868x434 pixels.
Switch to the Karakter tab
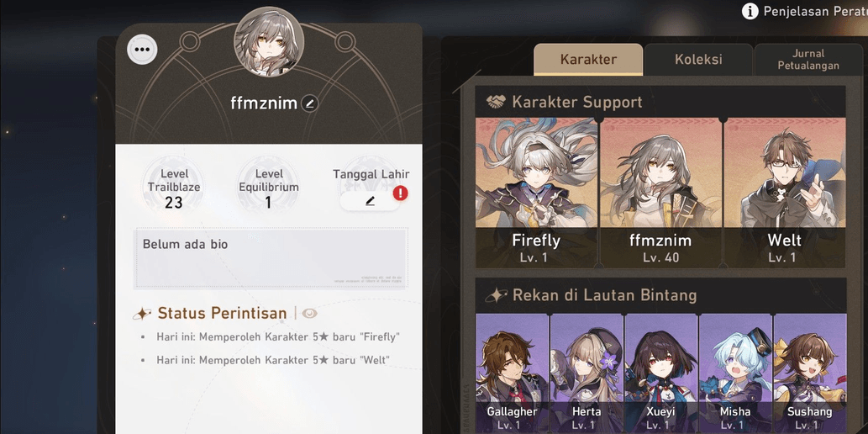click(x=588, y=60)
